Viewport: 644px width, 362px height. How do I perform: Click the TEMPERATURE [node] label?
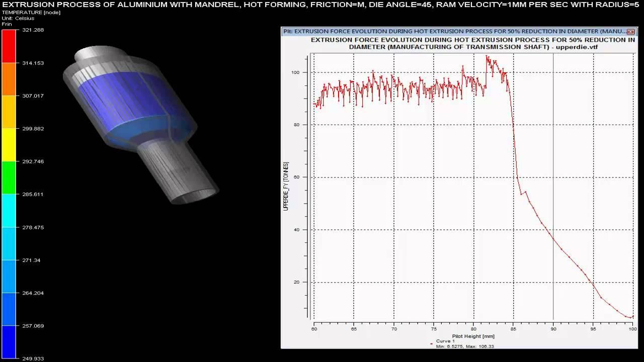31,12
